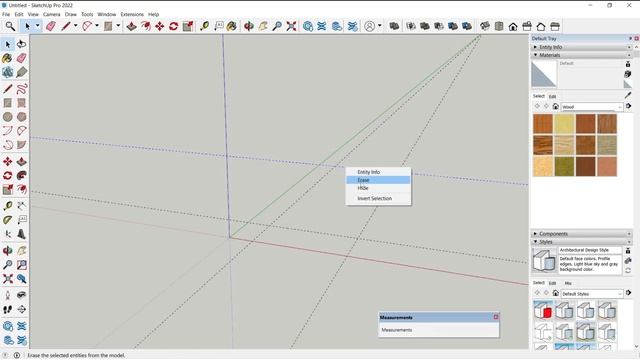Viewport: 640px width, 360px height.
Task: Open the Draw menu
Action: tap(71, 14)
